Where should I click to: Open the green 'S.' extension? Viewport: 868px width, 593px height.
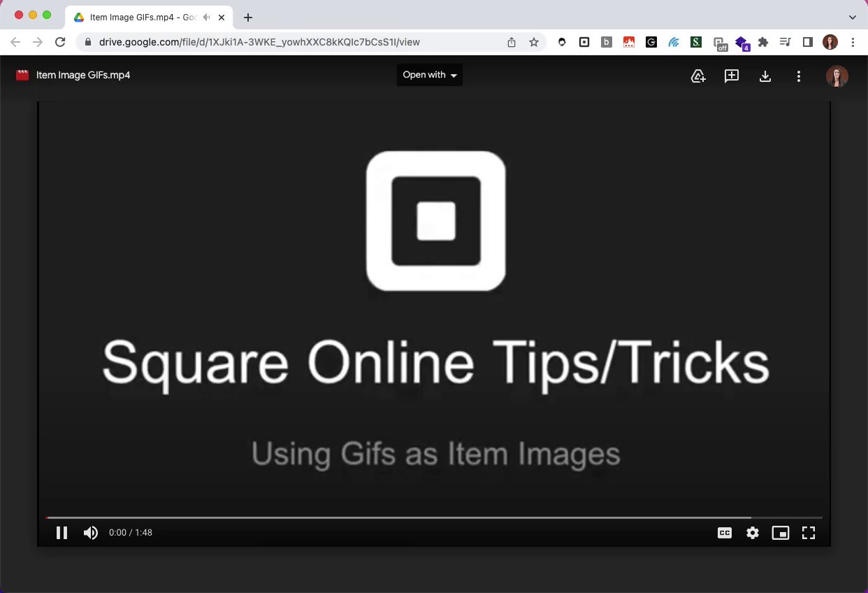pos(696,42)
